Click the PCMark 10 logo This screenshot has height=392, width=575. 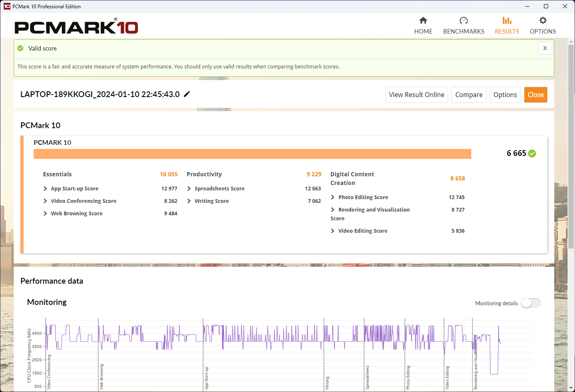[76, 27]
